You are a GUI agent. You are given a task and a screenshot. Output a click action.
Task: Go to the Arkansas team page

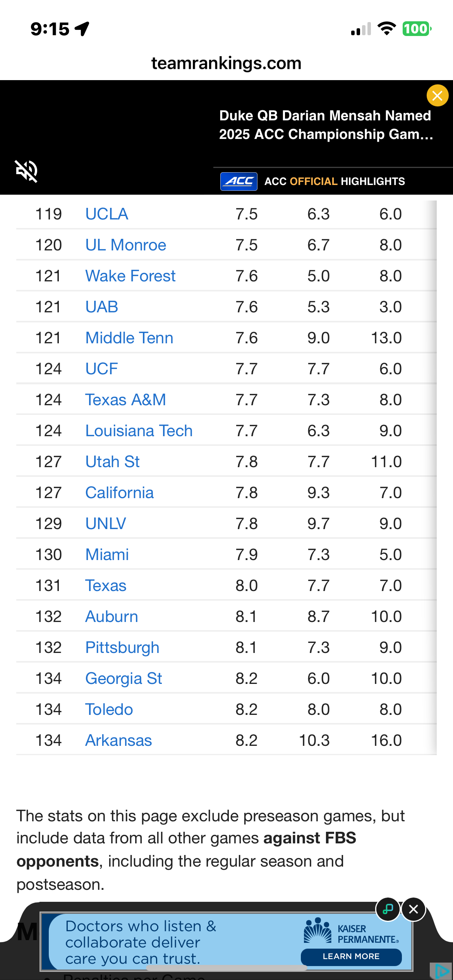118,740
